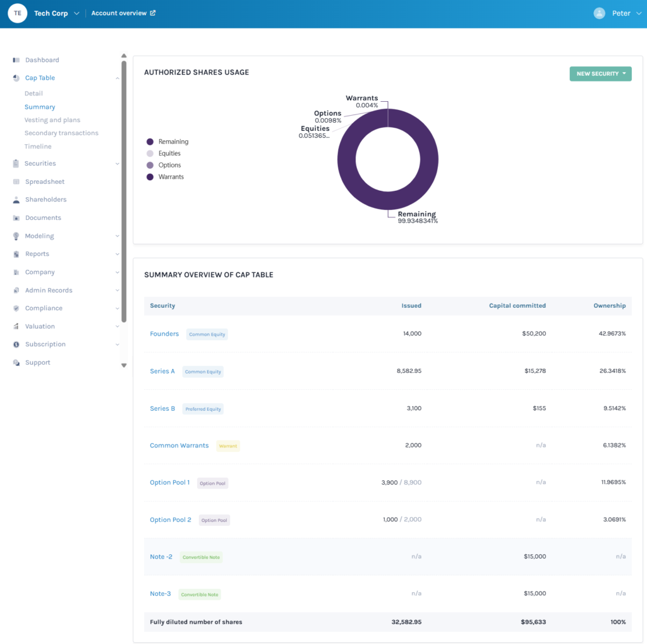Toggle the Remaining legend item

[x=167, y=142]
